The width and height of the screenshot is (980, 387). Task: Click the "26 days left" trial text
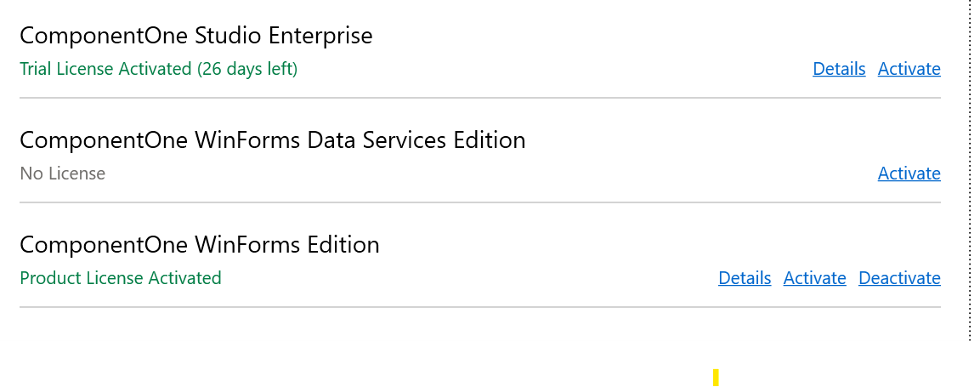pyautogui.click(x=247, y=69)
